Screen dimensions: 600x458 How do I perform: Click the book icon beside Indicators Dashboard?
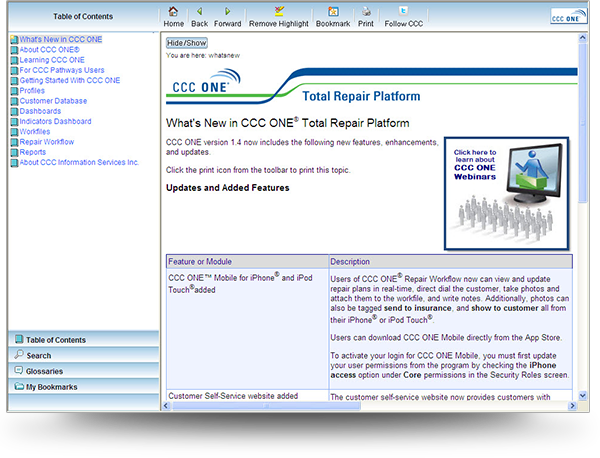pyautogui.click(x=14, y=122)
